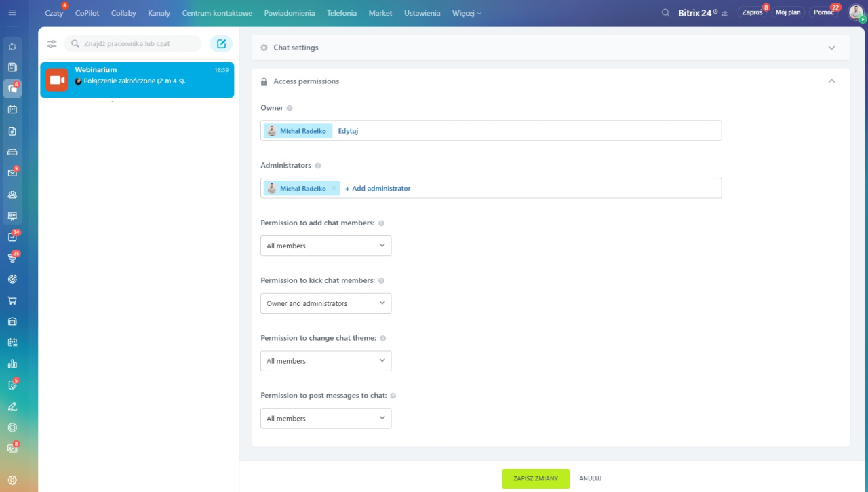Open the workgroups people icon in sidebar
Image resolution: width=868 pixels, height=492 pixels.
point(12,194)
